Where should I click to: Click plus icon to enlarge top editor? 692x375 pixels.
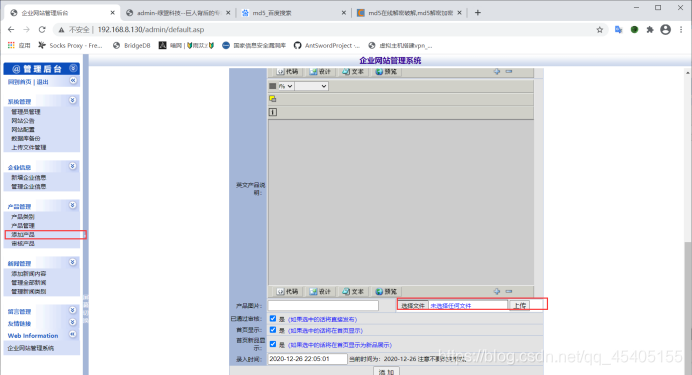[x=497, y=71]
